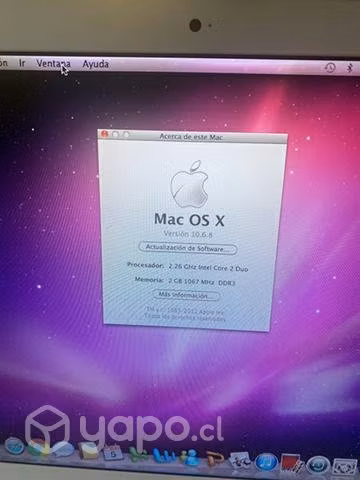
Task: Open the Ir menu
Action: [22, 63]
